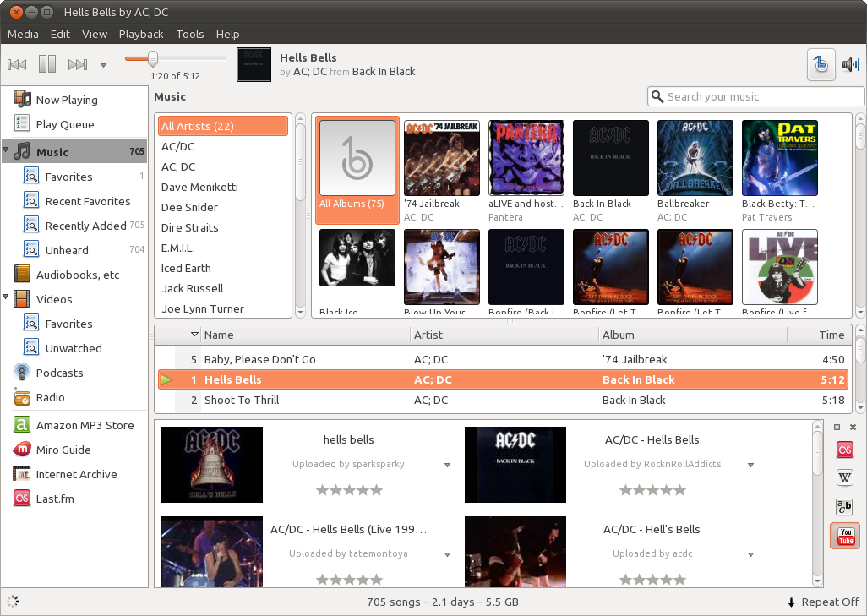Sort tracks by the Time column header
867x616 pixels.
pos(820,335)
